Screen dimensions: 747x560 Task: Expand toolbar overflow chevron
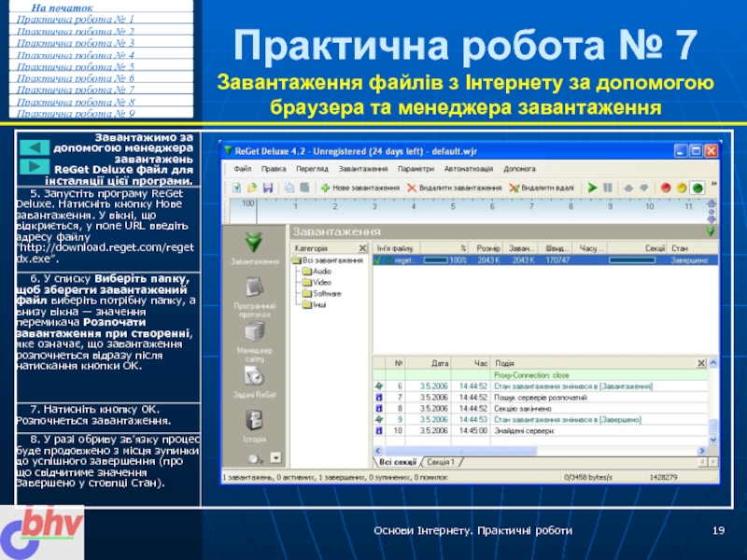coord(713,184)
